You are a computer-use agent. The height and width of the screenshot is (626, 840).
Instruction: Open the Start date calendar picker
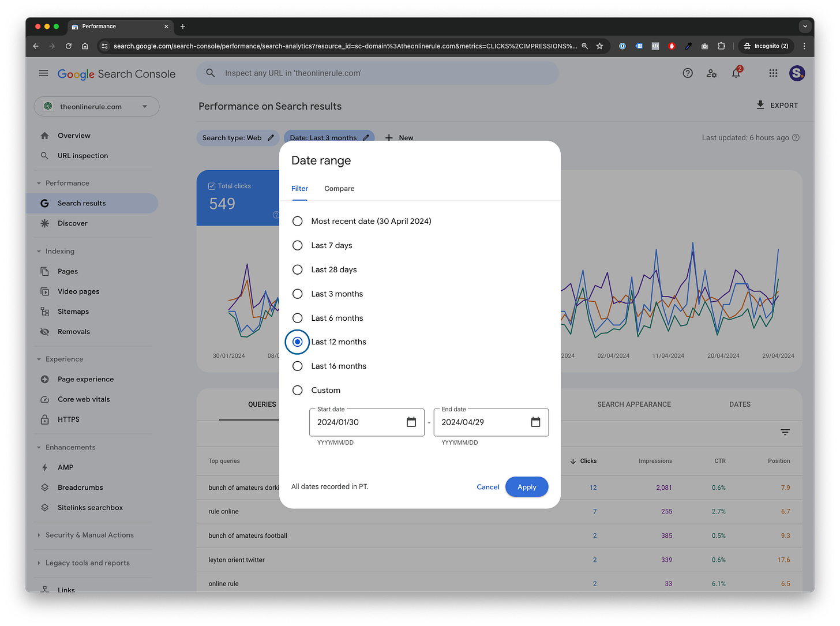click(411, 422)
